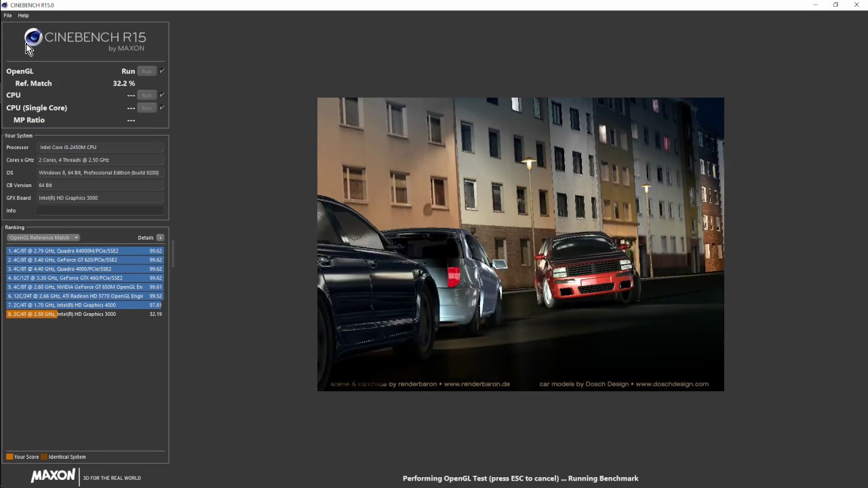Open the OpenGL Reference Match ranking dropdown
868x488 pixels.
coord(43,238)
